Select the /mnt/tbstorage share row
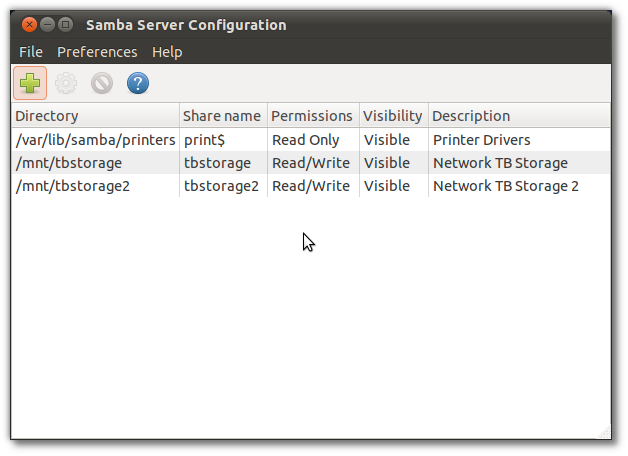The image size is (628, 456). point(311,163)
